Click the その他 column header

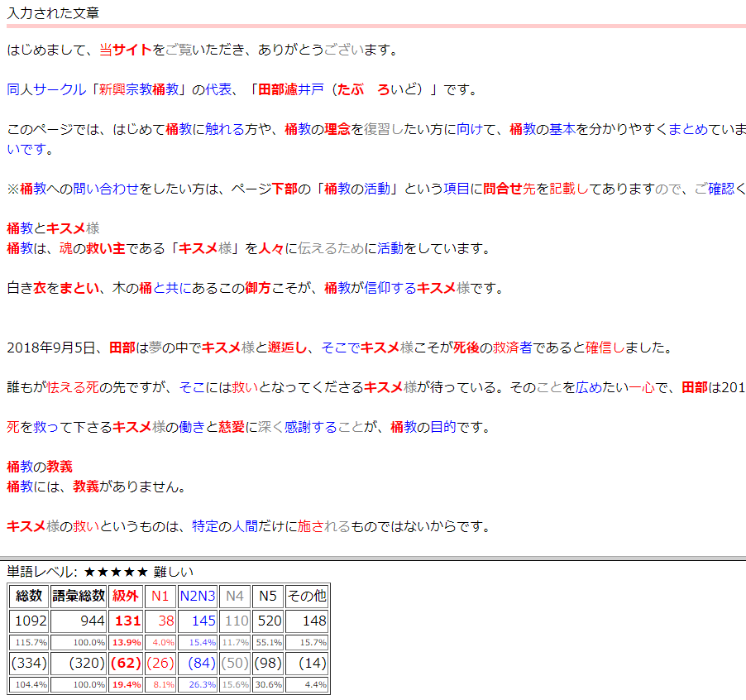coord(308,596)
